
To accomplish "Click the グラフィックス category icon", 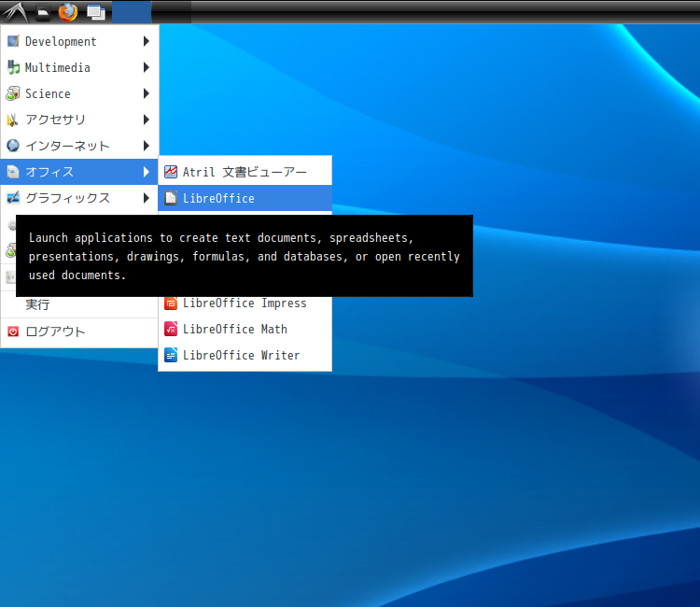I will pyautogui.click(x=13, y=197).
